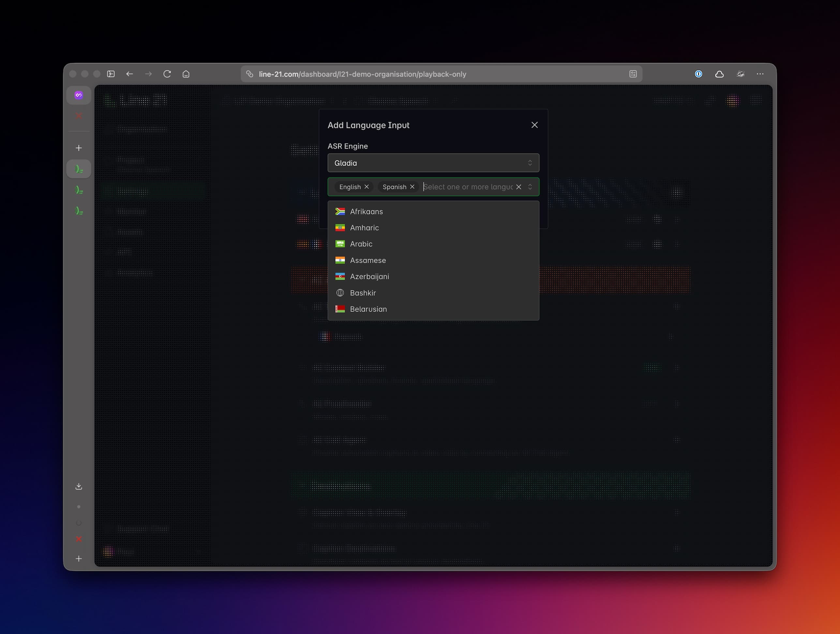
Task: Click the language search input field
Action: [468, 187]
